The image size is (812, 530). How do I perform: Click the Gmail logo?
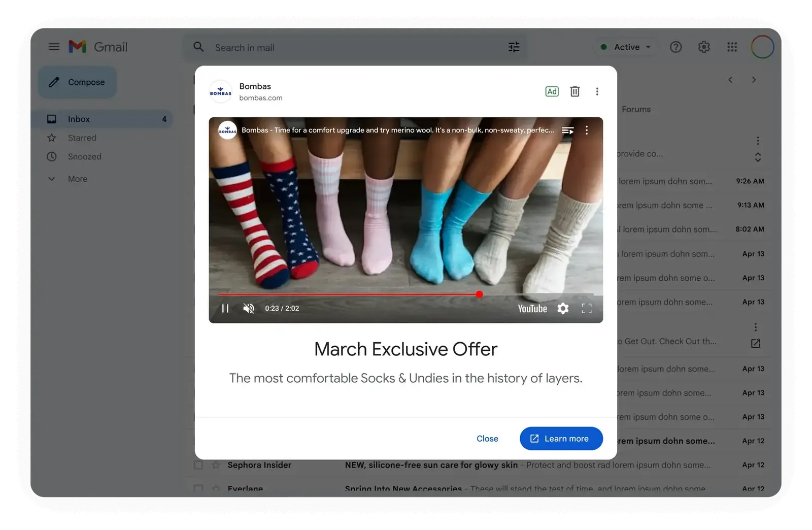point(98,47)
